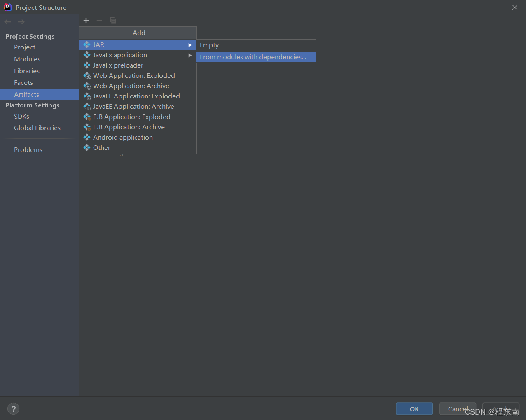
Task: Open the Libraries settings page
Action: 39,71
